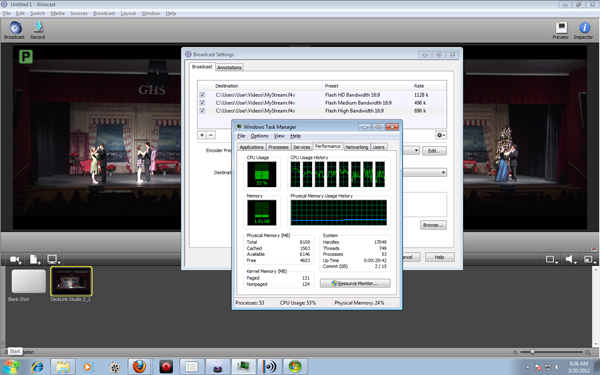Click the zoom-out magnifier icon beside shot slider

point(515,352)
